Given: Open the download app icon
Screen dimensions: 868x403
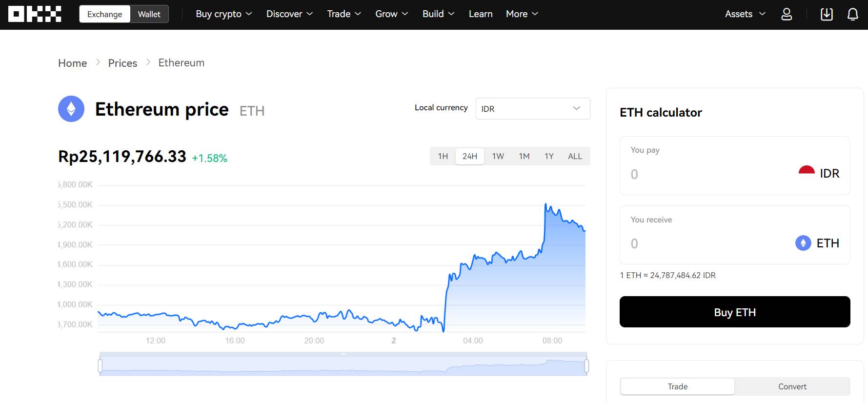Looking at the screenshot, I should [x=827, y=14].
